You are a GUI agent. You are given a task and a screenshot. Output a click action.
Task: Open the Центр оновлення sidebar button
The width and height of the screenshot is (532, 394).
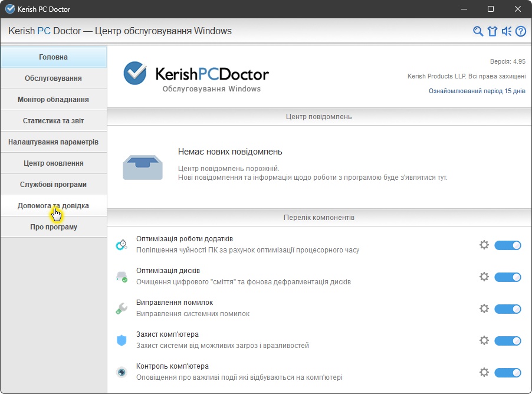point(53,163)
